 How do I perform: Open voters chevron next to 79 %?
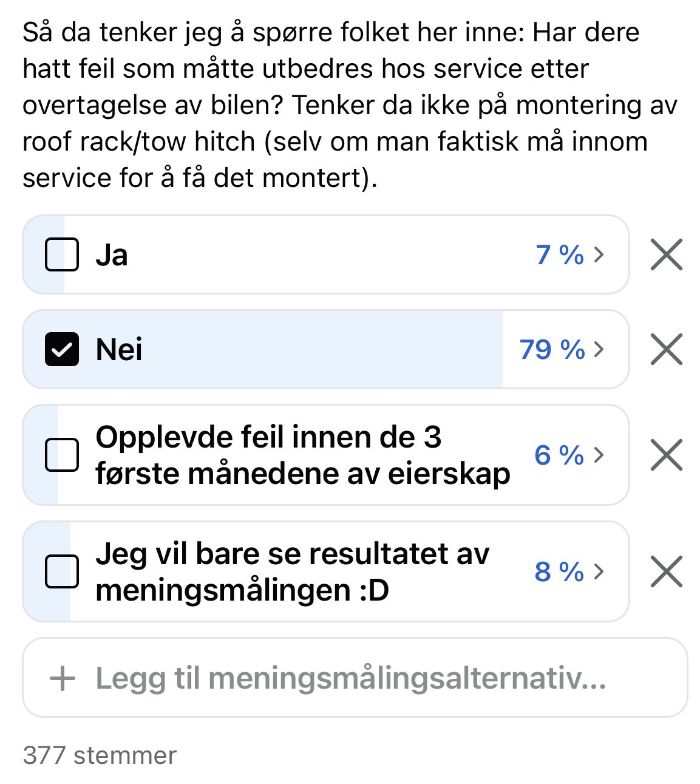[599, 349]
